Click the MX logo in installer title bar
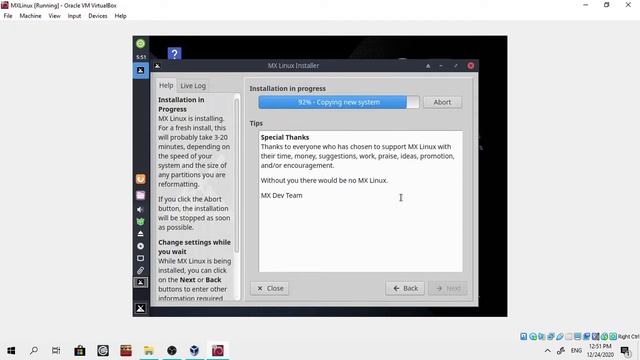The image size is (640, 360). [157, 66]
